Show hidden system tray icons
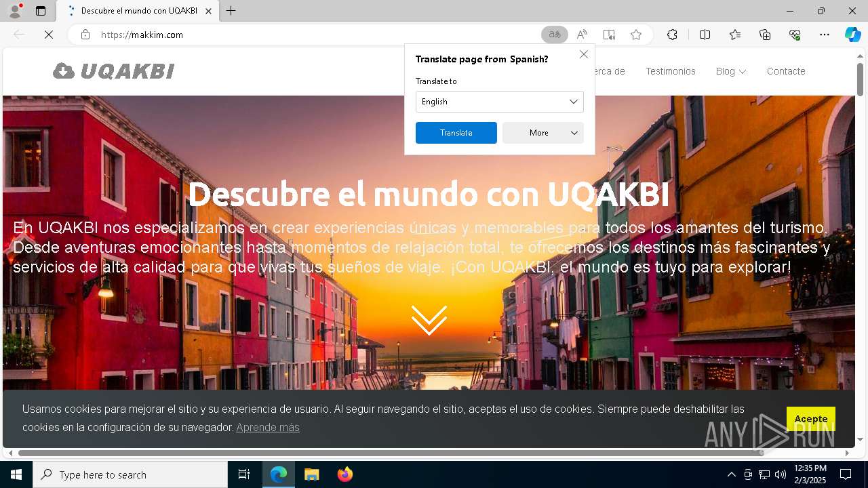Screen dimensions: 868x488 731,474
